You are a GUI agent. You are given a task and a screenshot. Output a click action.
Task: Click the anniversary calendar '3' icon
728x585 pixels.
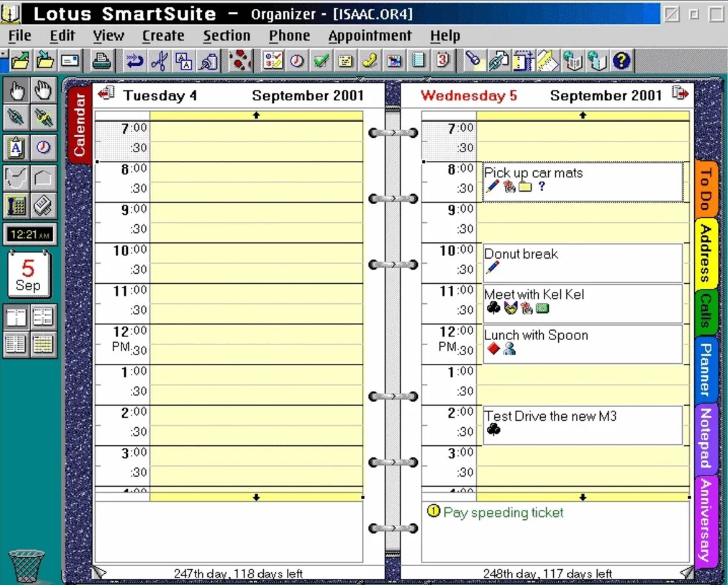pos(443,61)
